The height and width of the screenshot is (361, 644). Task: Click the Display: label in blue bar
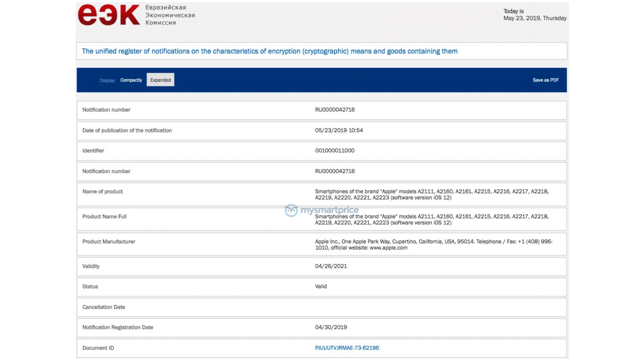[107, 80]
